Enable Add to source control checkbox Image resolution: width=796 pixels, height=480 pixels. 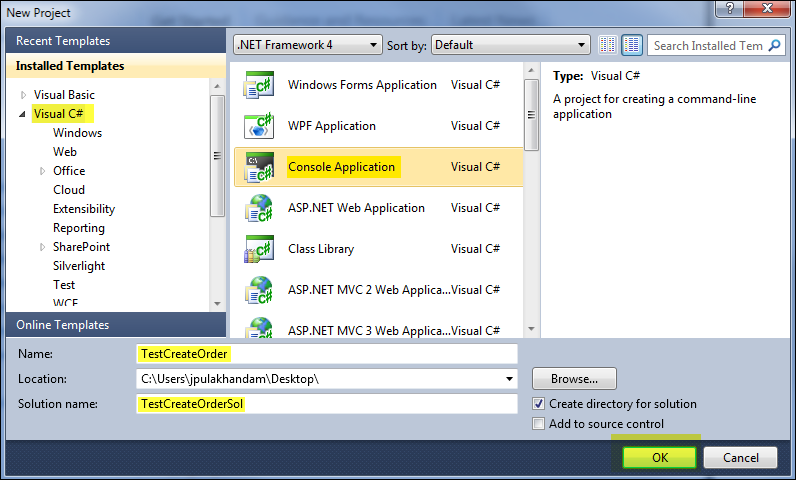pos(538,424)
